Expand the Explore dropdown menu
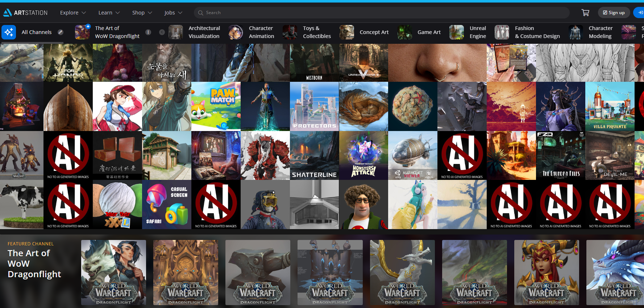The image size is (644, 308). [73, 13]
